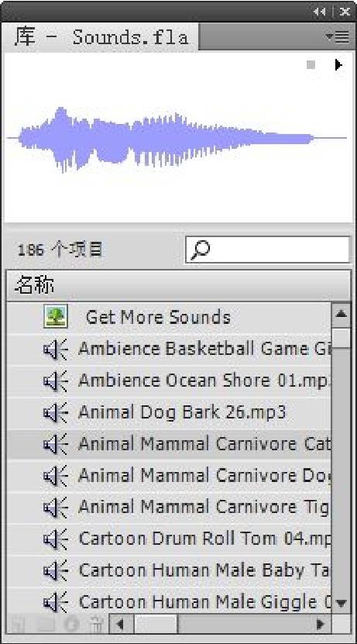Click the horizontal scrollbar right arrow
Viewport: 357px width, 644px height.
(320, 625)
